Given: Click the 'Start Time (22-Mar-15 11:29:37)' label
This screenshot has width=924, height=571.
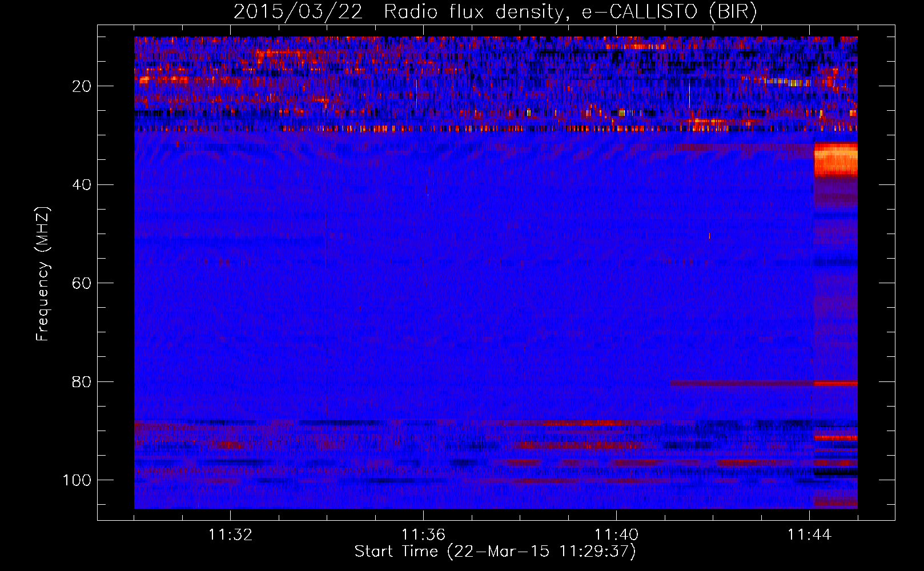Looking at the screenshot, I should [x=495, y=552].
